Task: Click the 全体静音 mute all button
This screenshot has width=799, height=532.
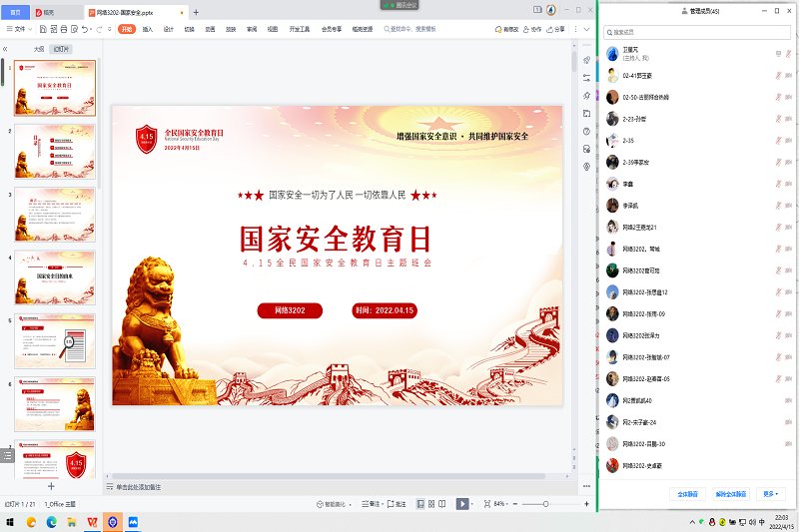Action: coord(687,493)
